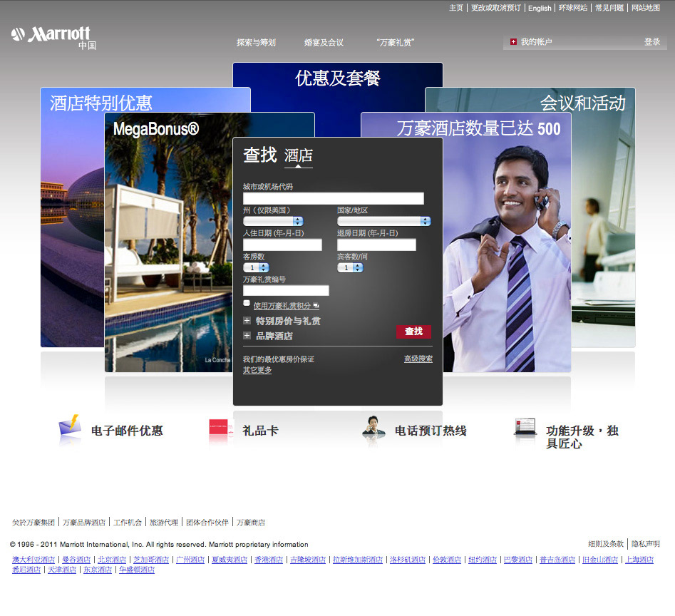This screenshot has height=616, width=675.
Task: Click the phone reservation agent icon
Action: (373, 428)
